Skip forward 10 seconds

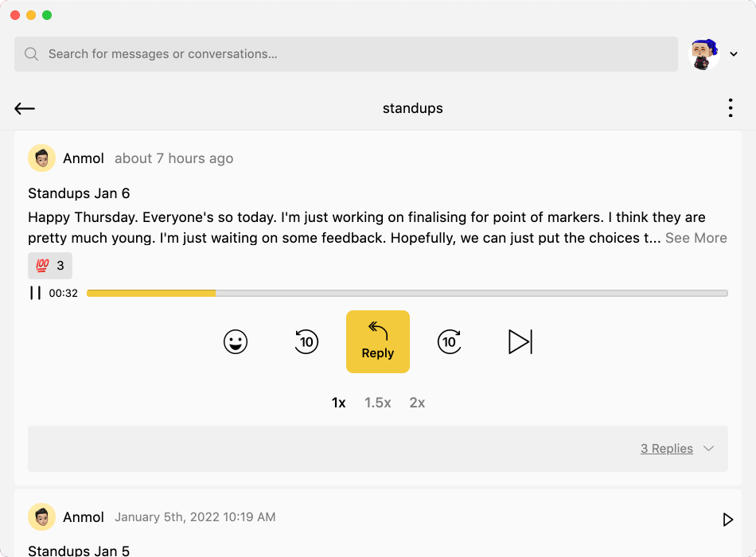450,342
